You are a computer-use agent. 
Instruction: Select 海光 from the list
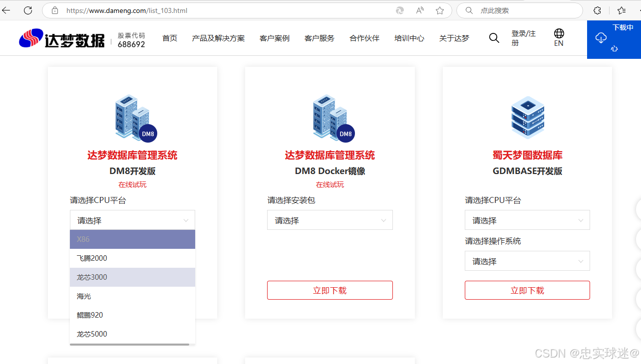tap(132, 296)
